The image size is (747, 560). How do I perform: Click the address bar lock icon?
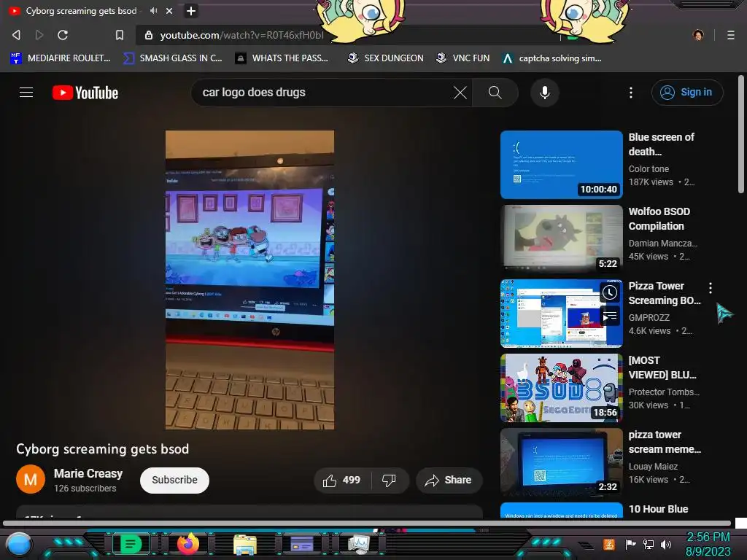point(149,35)
